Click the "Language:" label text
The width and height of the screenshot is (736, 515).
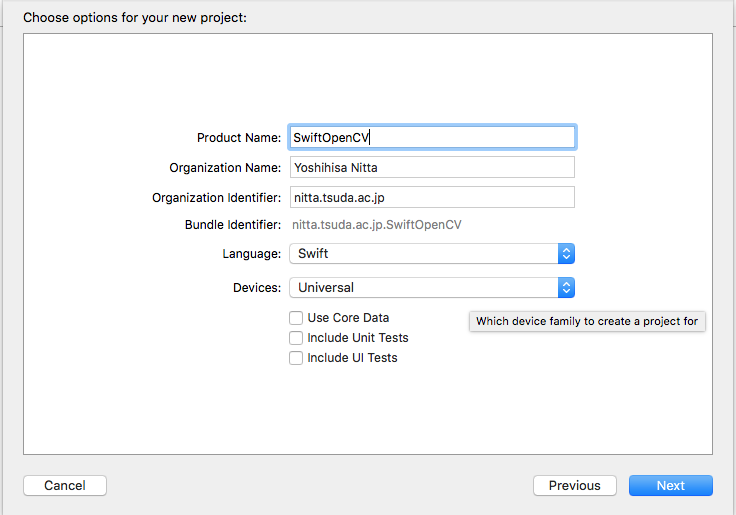pyautogui.click(x=251, y=255)
